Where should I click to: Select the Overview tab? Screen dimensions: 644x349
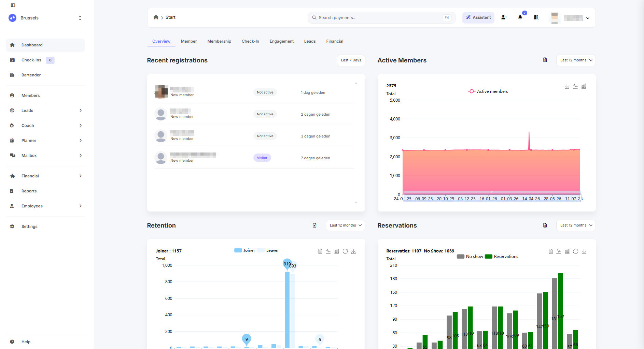161,41
